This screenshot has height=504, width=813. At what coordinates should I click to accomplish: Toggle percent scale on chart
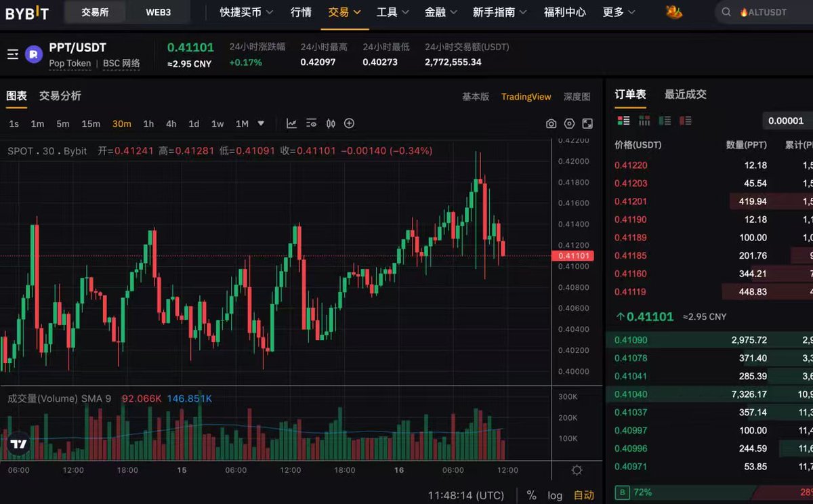pos(532,495)
